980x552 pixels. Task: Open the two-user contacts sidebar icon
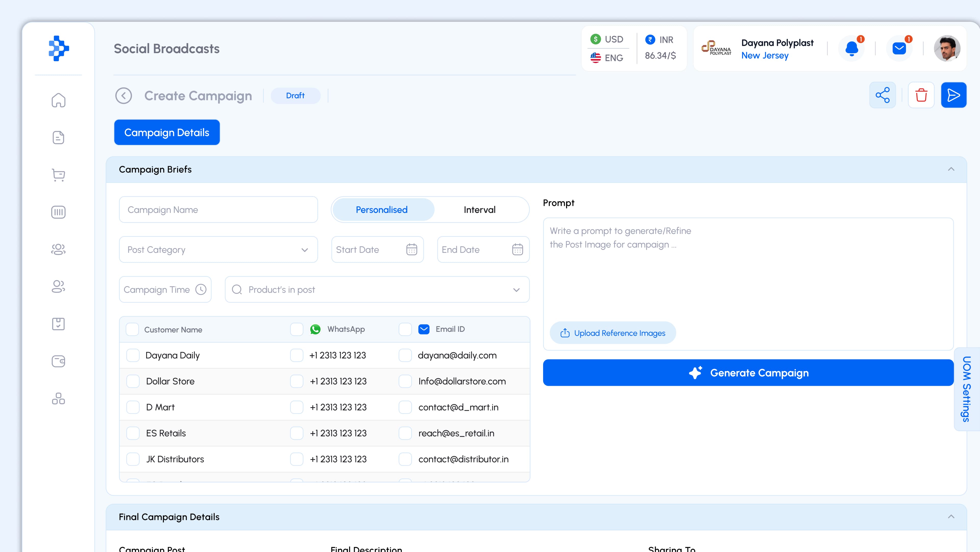(x=58, y=286)
